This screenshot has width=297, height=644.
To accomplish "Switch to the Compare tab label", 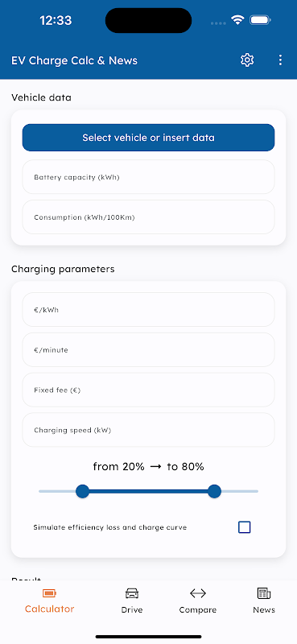I will (197, 610).
